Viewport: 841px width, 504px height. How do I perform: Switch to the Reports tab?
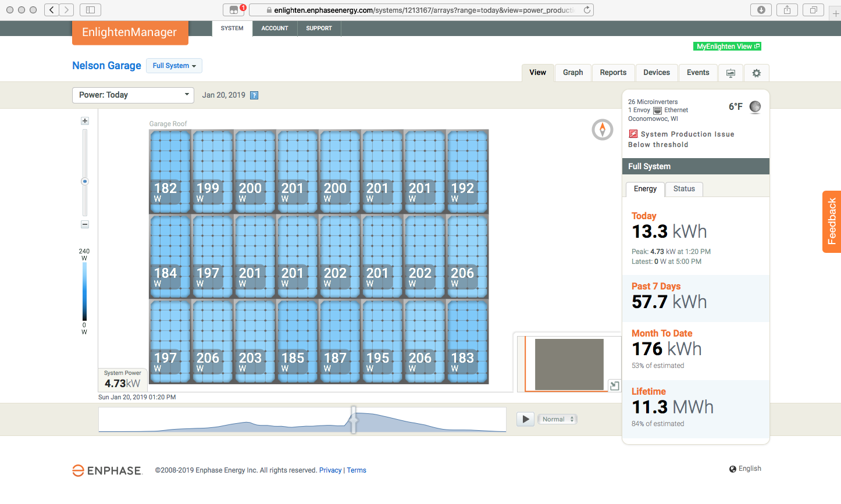[613, 73]
